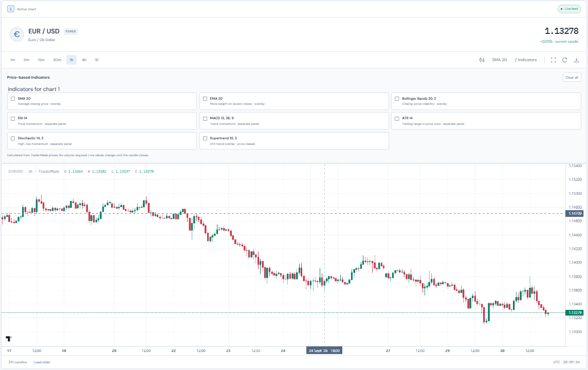Click the 1.13278 current price
This screenshot has width=588, height=370.
coord(561,31)
